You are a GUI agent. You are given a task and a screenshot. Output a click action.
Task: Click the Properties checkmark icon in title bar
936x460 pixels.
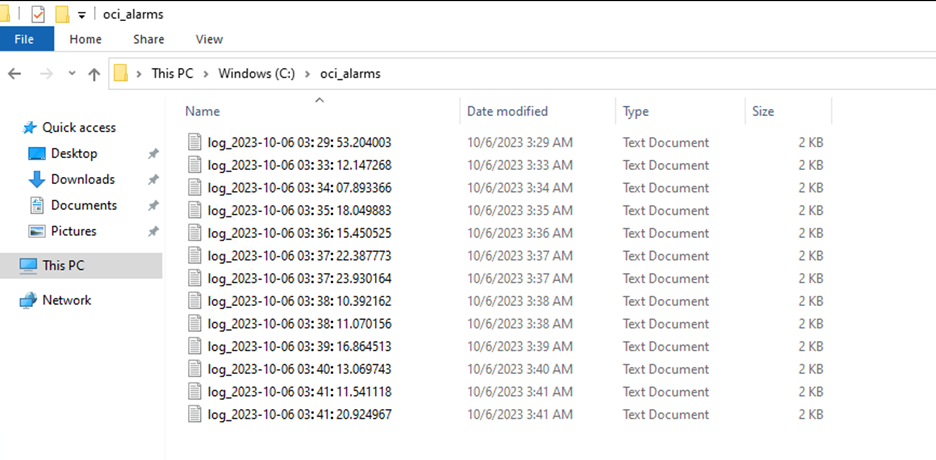[38, 14]
